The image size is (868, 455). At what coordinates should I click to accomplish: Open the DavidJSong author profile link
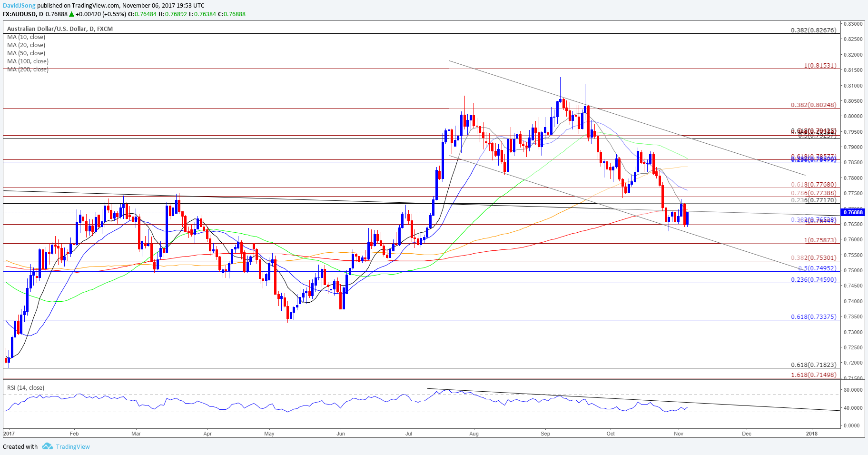(x=19, y=6)
